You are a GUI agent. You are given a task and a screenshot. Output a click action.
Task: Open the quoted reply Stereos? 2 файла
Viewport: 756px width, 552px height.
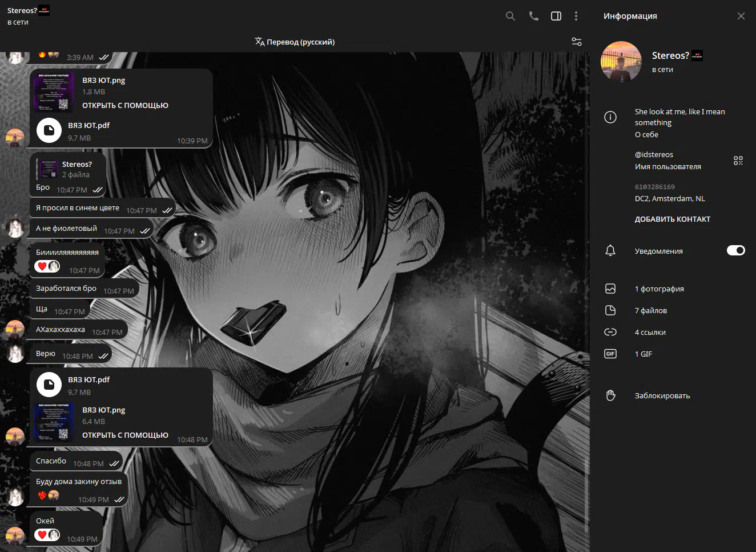click(68, 169)
